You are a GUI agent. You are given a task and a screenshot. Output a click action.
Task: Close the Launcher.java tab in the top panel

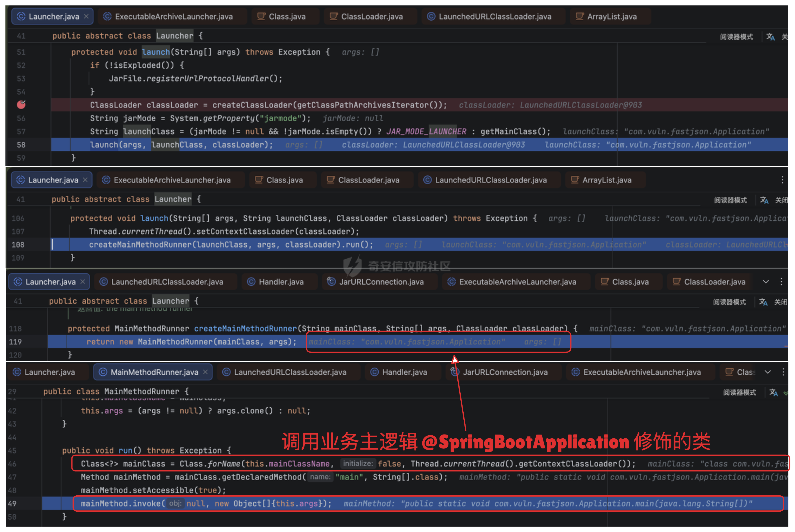tap(86, 16)
